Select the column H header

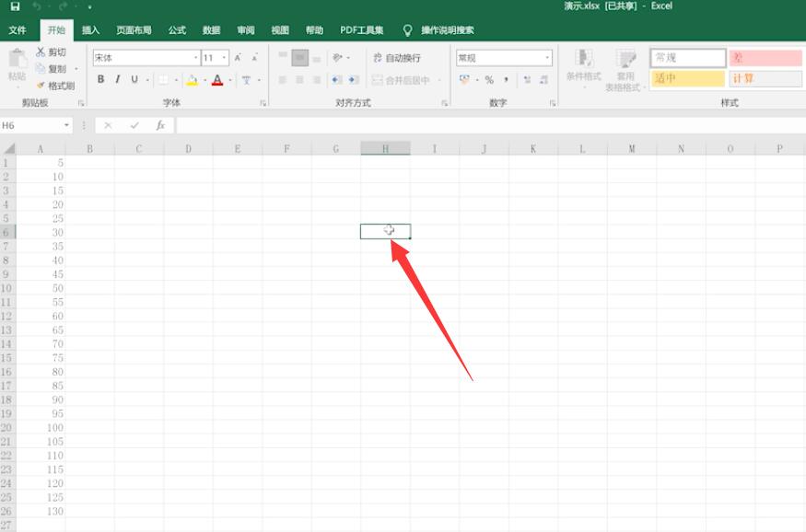[386, 149]
